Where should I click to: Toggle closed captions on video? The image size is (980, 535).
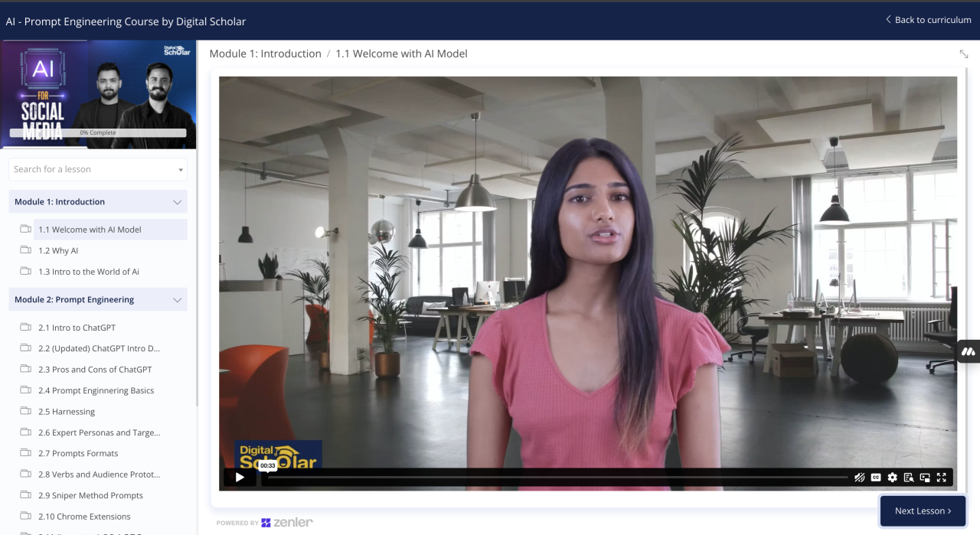coord(876,478)
